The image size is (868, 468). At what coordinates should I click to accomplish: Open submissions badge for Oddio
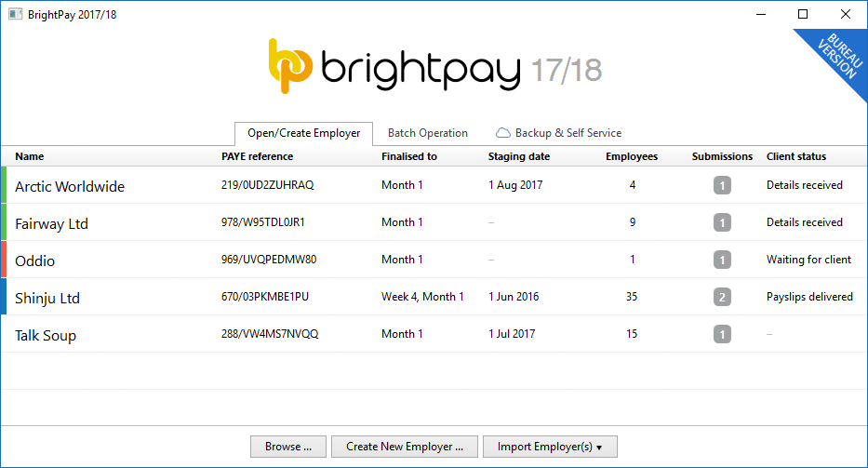[x=722, y=260]
